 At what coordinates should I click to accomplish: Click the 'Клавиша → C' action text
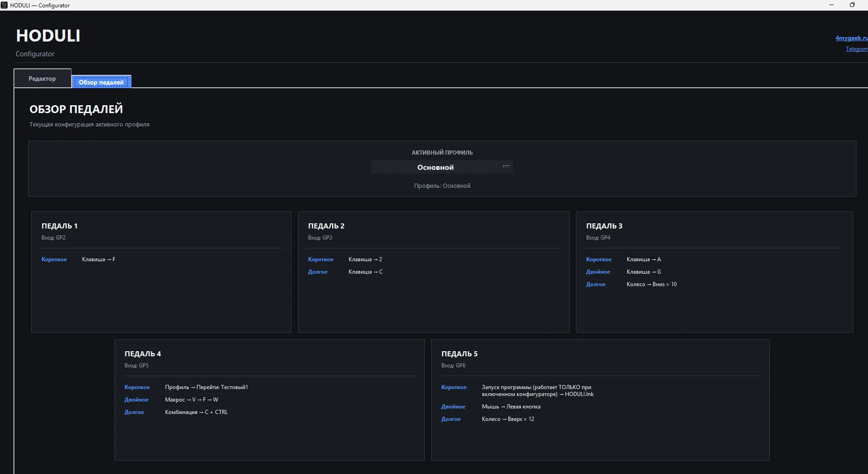click(366, 272)
